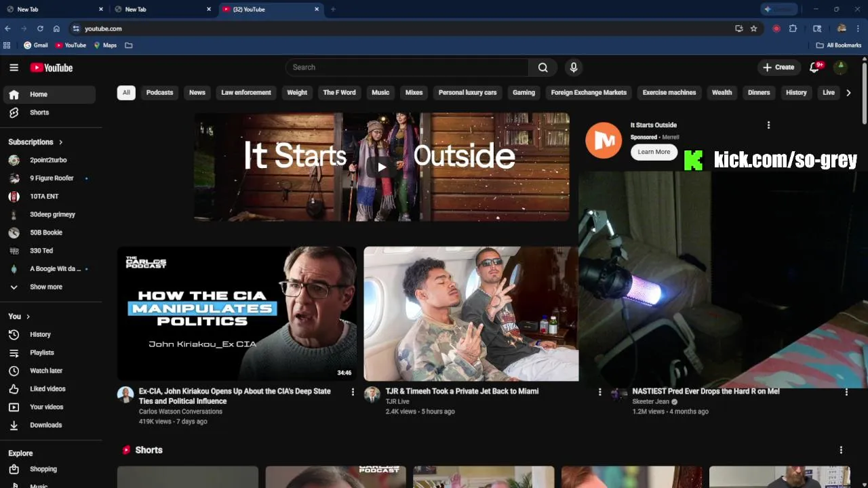The height and width of the screenshot is (488, 868).
Task: Open the notifications bell
Action: pos(816,67)
